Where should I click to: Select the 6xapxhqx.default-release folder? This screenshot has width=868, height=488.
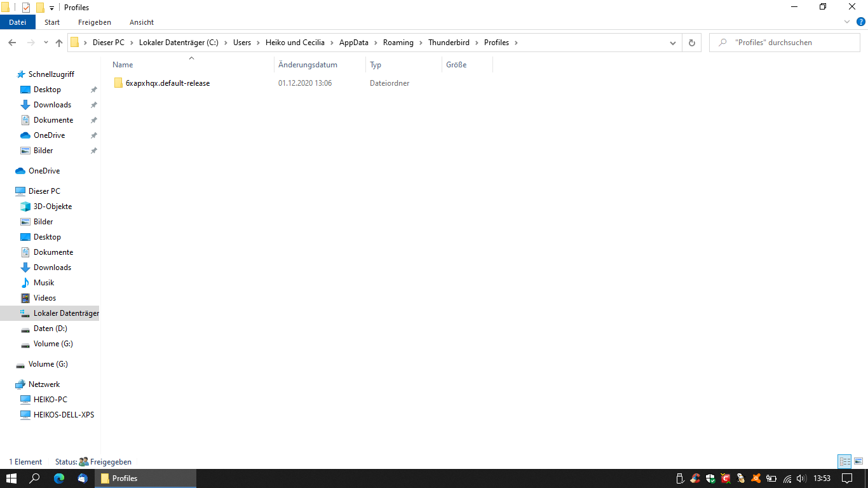167,83
